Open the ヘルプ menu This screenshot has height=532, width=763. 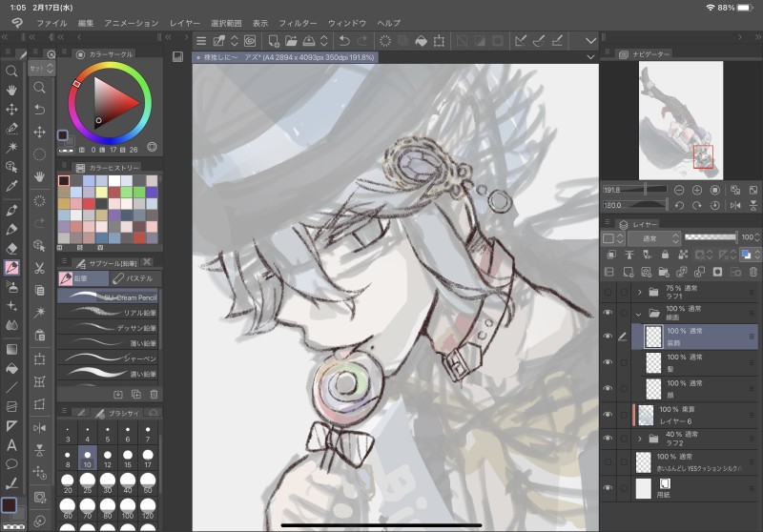(x=389, y=23)
